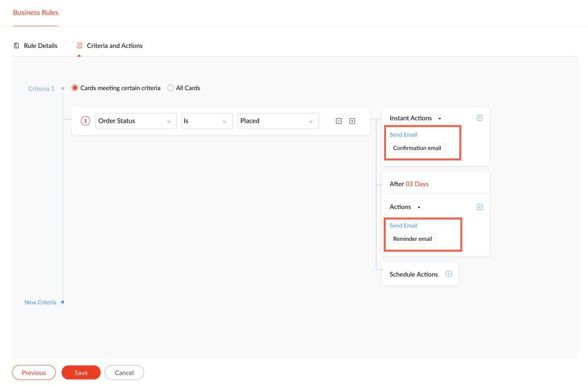This screenshot has width=588, height=386.
Task: Click the New Criteria link
Action: tap(40, 302)
